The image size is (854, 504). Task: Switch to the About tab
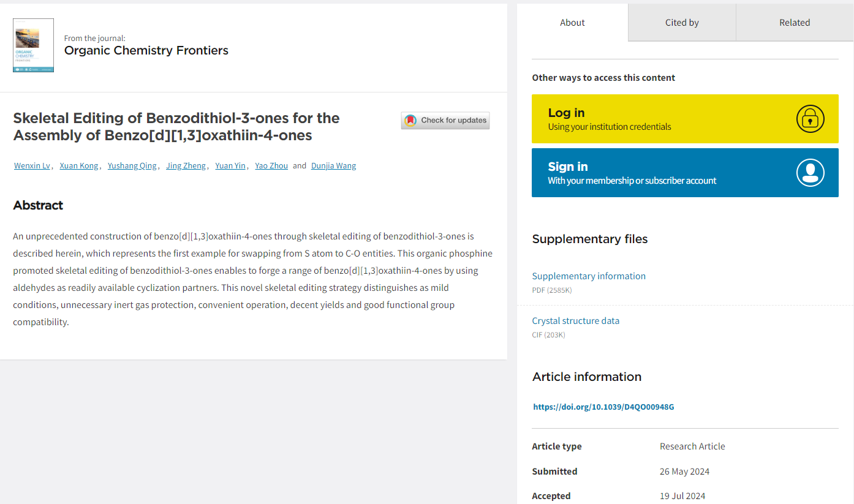pos(572,23)
